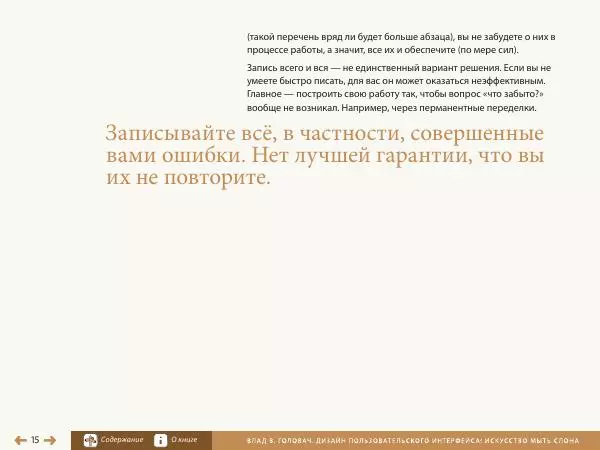Click the line 'их не повторите.'

click(x=188, y=178)
